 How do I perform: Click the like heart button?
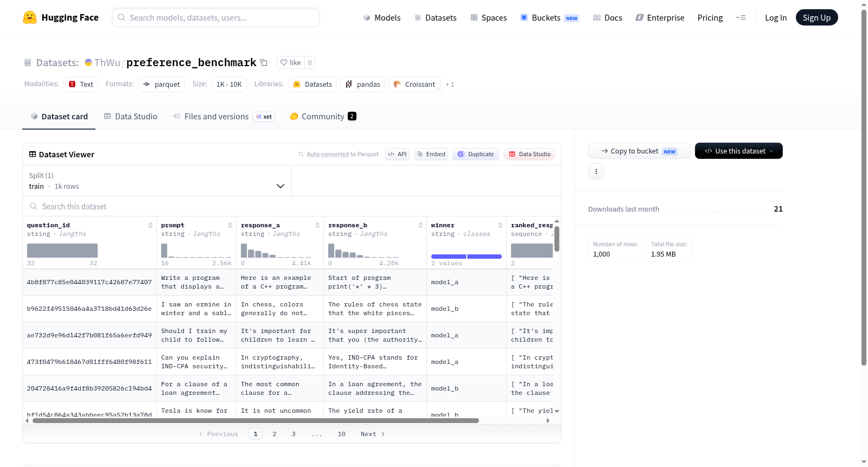coord(290,62)
